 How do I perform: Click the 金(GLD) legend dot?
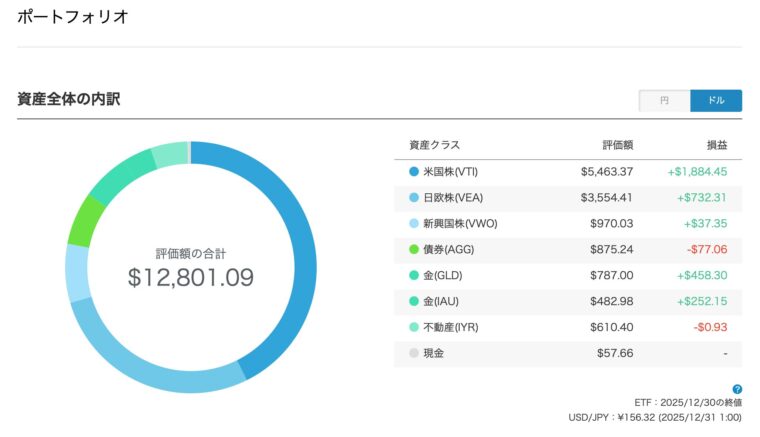point(414,276)
